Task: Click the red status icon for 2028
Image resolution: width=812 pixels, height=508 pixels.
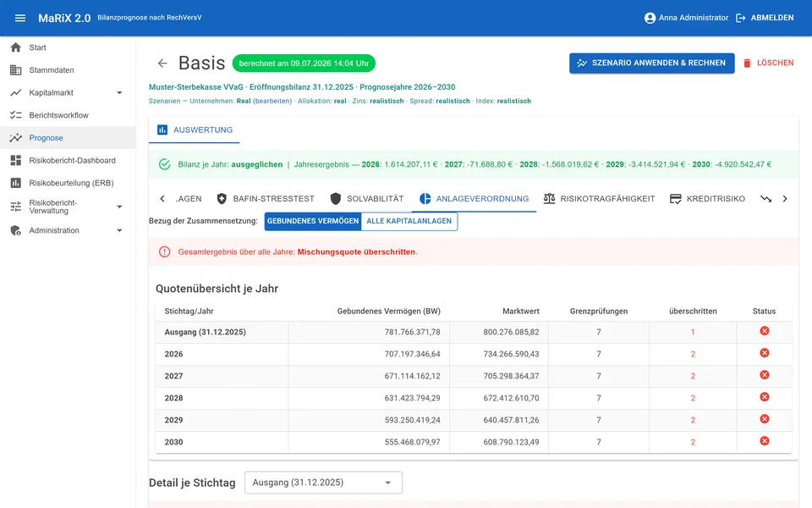Action: coord(765,397)
